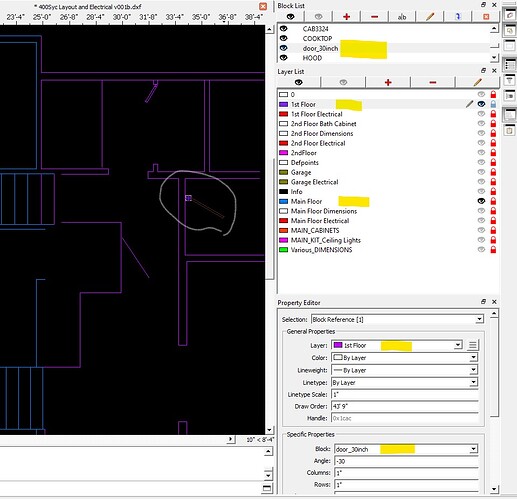Screen dimensions: 517x499
Task: Unlock the 0 layer padlock
Action: [x=493, y=94]
